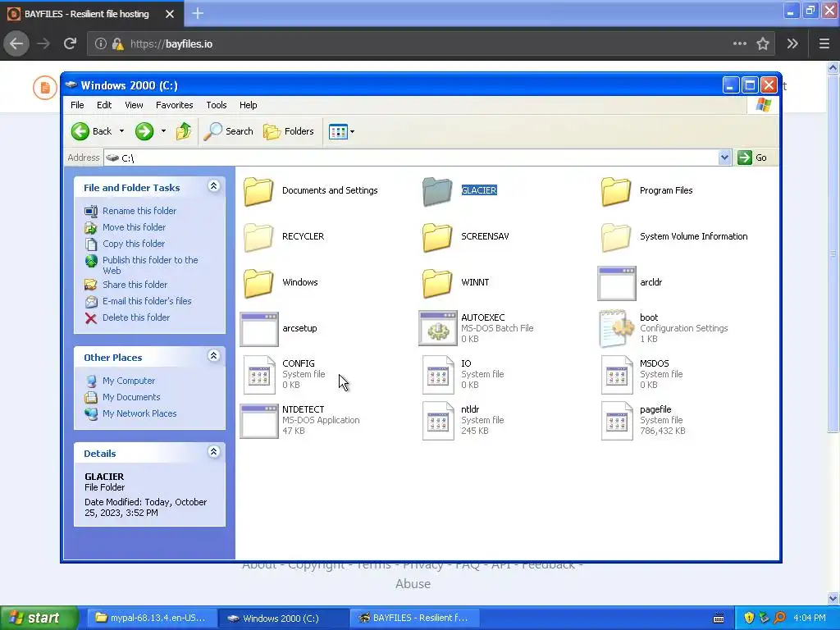Click the security shield tray icon
Image resolution: width=840 pixels, height=630 pixels.
pos(749,619)
